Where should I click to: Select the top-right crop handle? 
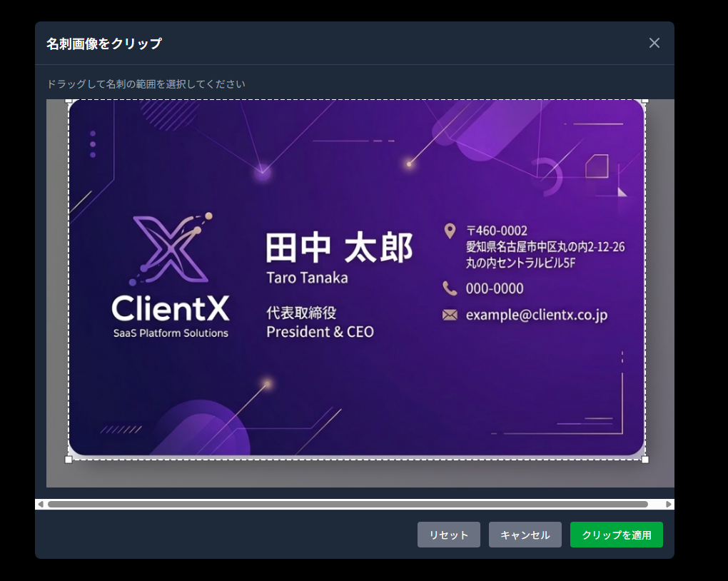tap(645, 101)
